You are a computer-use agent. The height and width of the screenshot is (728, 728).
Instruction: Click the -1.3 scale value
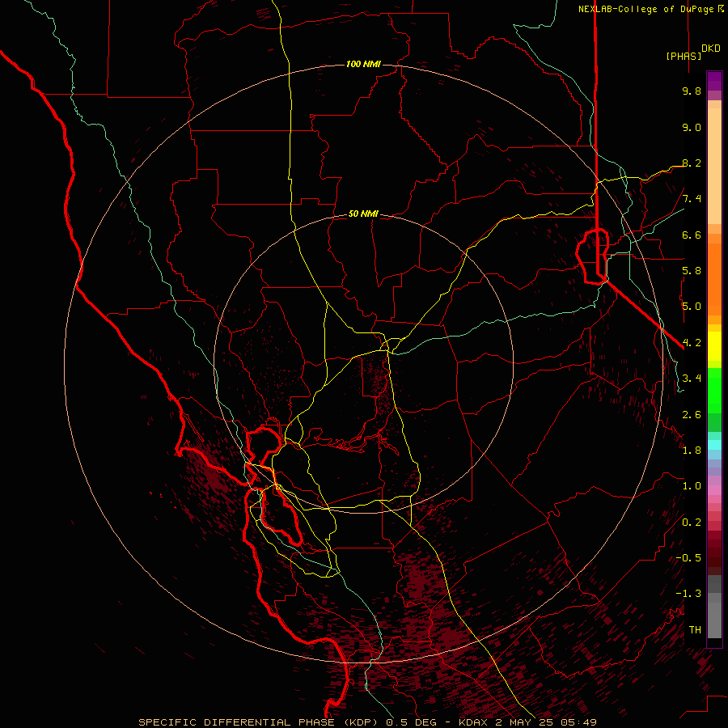coord(688,594)
